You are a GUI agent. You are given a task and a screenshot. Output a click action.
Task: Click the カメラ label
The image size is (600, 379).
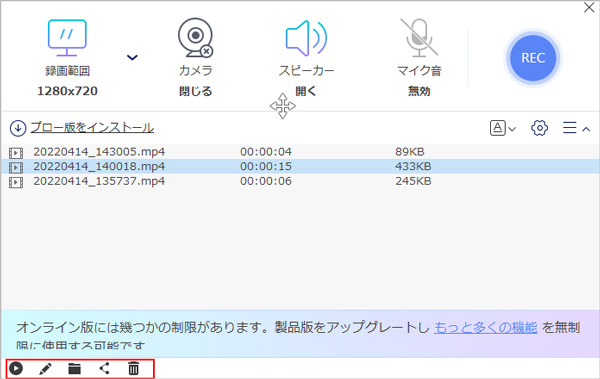click(x=196, y=70)
